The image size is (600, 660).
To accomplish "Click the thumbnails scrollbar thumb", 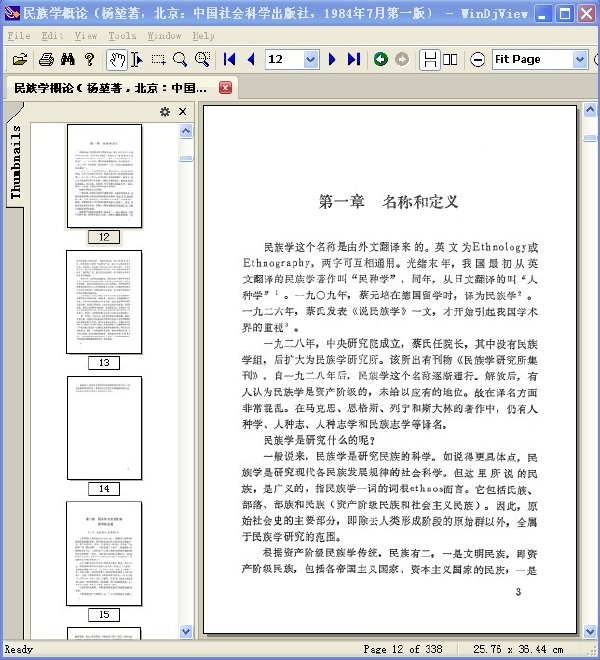I will (x=186, y=159).
